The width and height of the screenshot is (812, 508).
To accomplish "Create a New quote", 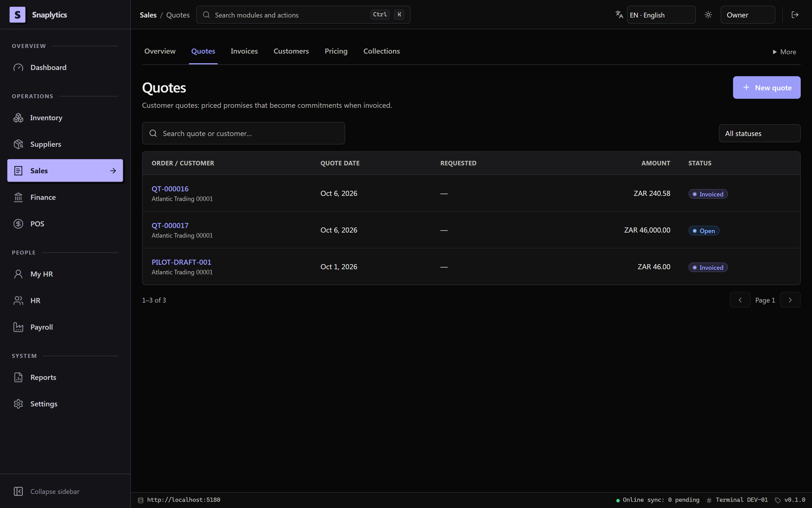I will [x=766, y=88].
